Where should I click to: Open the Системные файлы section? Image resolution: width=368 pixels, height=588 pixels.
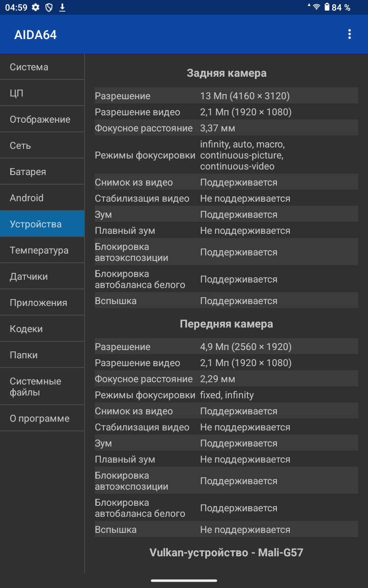point(42,387)
